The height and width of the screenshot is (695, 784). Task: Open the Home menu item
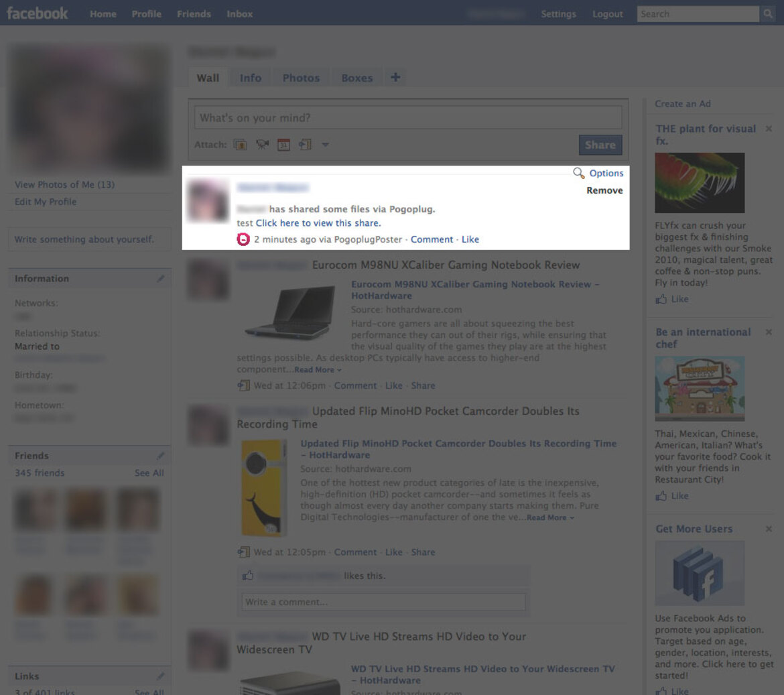(x=103, y=14)
